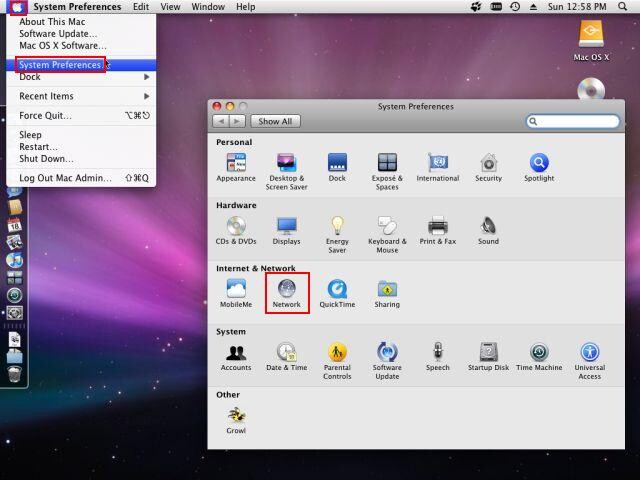
Task: Click the clock showing Sun 12:58 PM
Action: 577,7
